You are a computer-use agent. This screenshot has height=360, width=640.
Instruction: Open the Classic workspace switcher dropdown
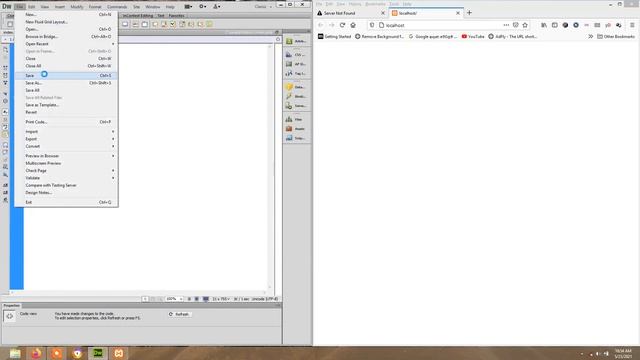(262, 7)
